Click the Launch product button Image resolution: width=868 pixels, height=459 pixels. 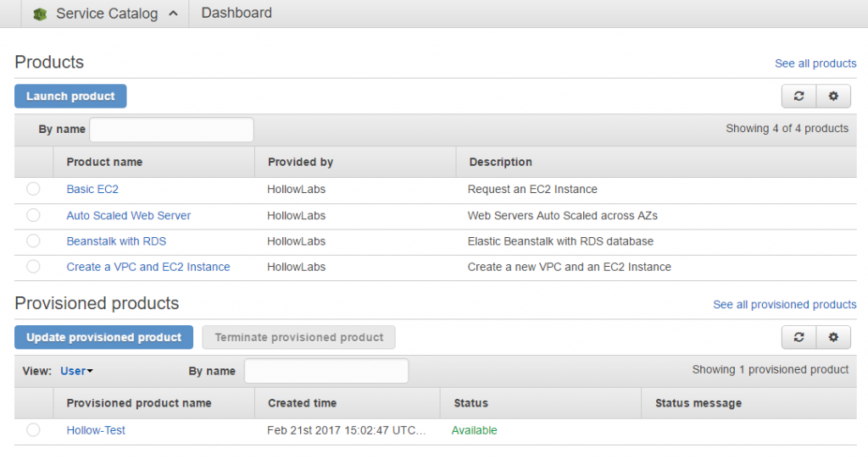70,97
